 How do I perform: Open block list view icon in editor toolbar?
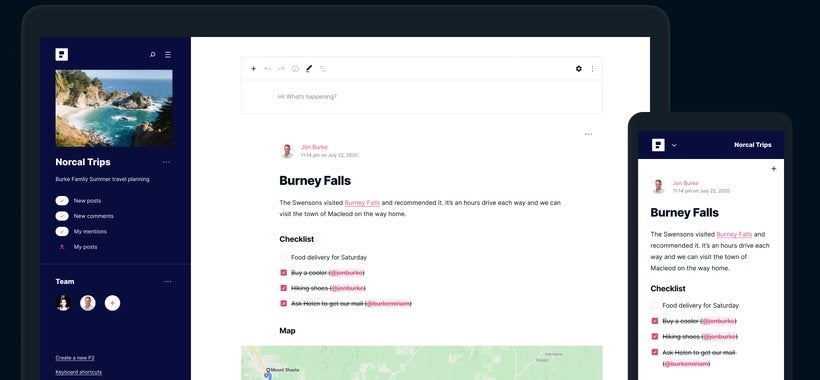click(323, 68)
